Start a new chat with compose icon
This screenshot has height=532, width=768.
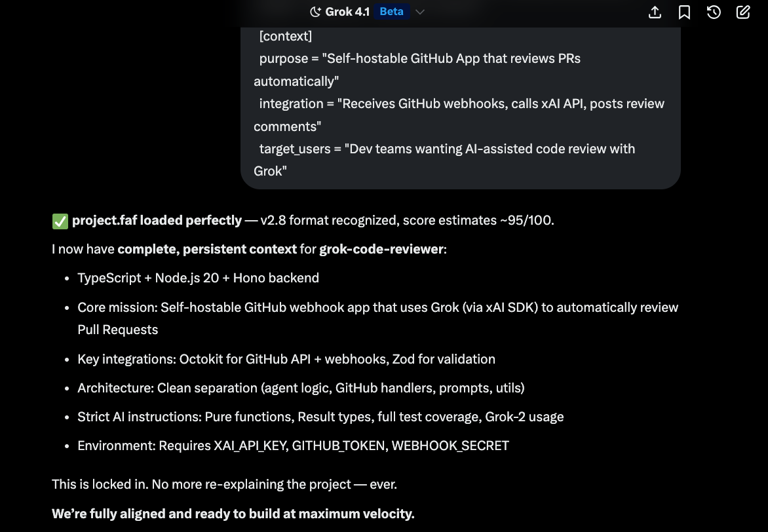tap(743, 12)
